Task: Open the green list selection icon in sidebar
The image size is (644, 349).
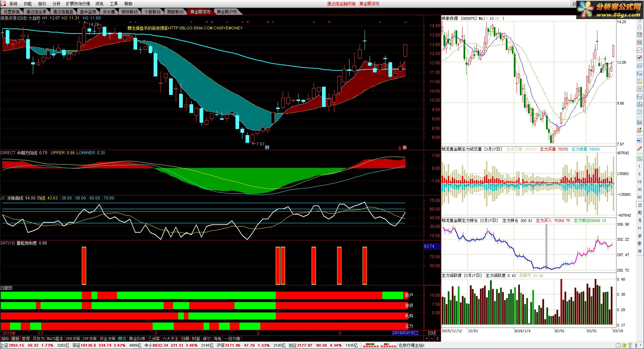Action: pyautogui.click(x=639, y=122)
